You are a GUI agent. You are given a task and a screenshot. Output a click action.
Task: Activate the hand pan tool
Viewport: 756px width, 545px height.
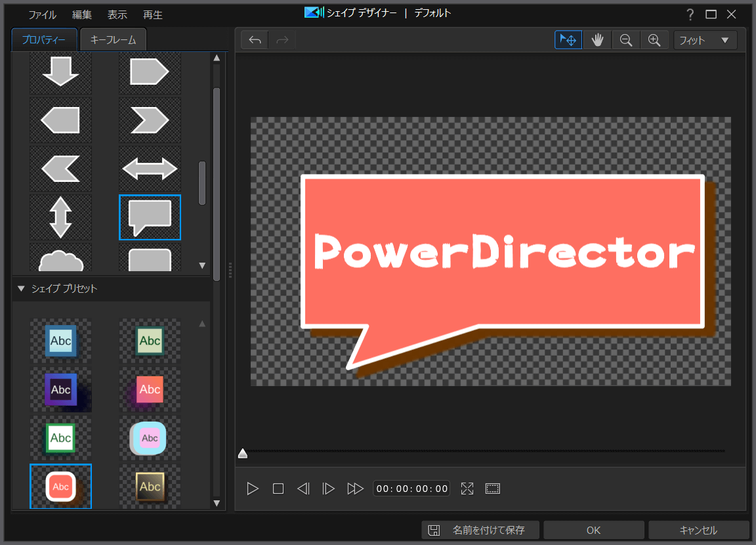pyautogui.click(x=597, y=40)
